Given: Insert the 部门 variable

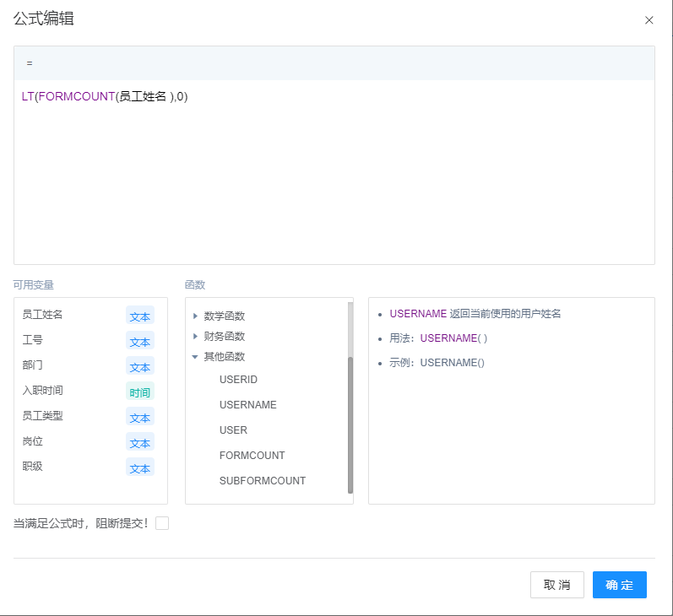Looking at the screenshot, I should pos(33,365).
